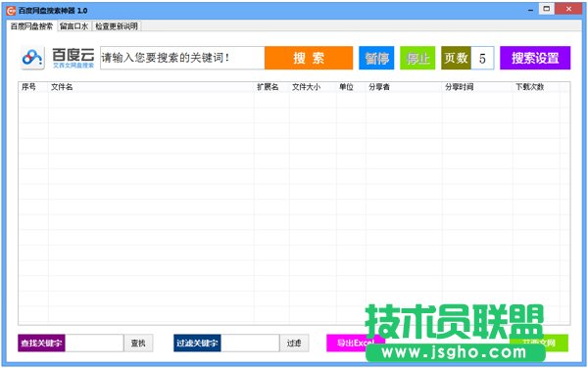The width and height of the screenshot is (588, 368).
Task: Focus the 过滤关键字 input box
Action: coord(250,343)
